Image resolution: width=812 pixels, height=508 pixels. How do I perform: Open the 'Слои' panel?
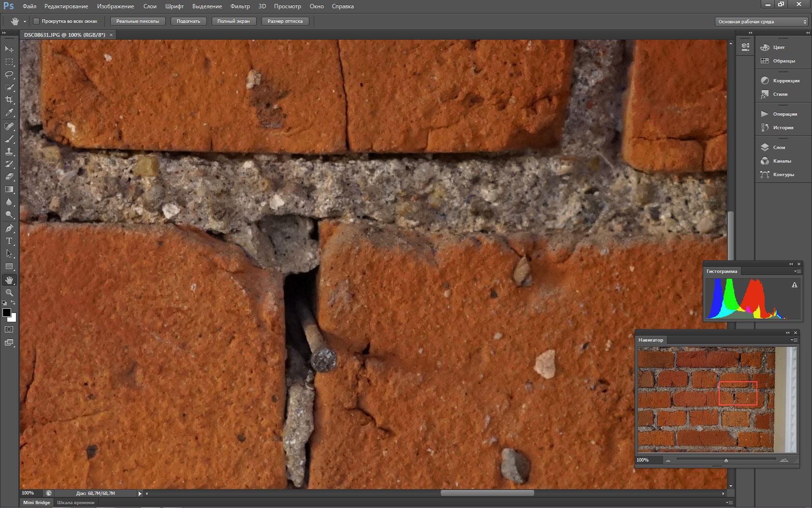coord(779,147)
